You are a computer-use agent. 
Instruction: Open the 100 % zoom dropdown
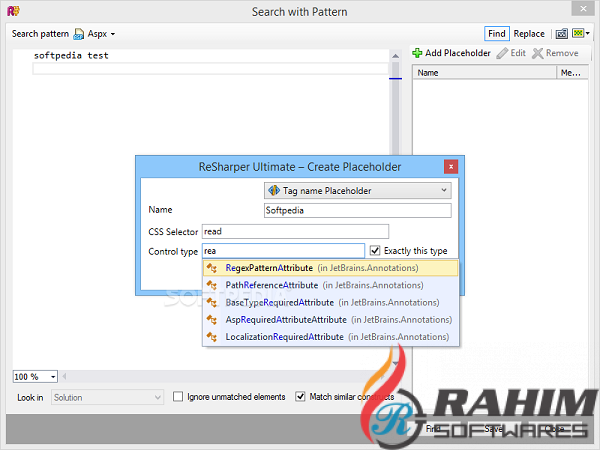[x=53, y=377]
